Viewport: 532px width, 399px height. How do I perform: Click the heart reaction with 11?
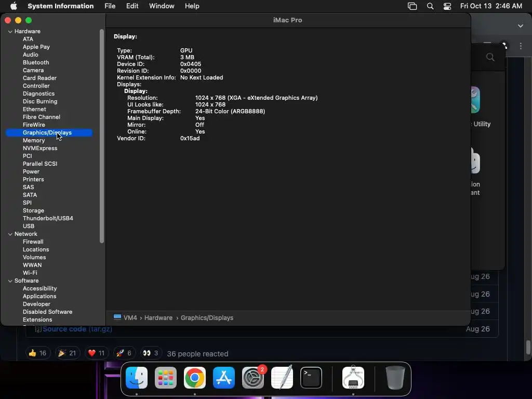(96, 353)
